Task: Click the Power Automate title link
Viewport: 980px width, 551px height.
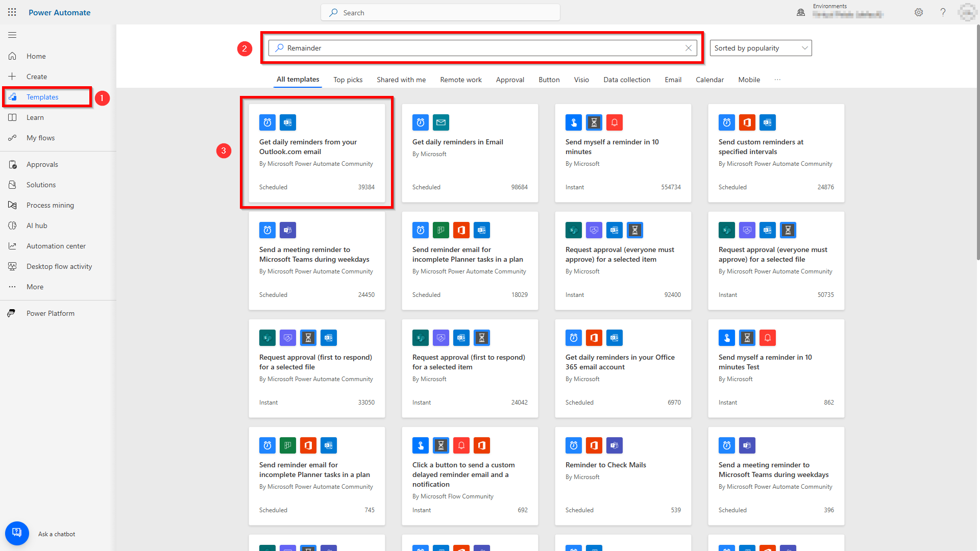Action: pos(59,12)
